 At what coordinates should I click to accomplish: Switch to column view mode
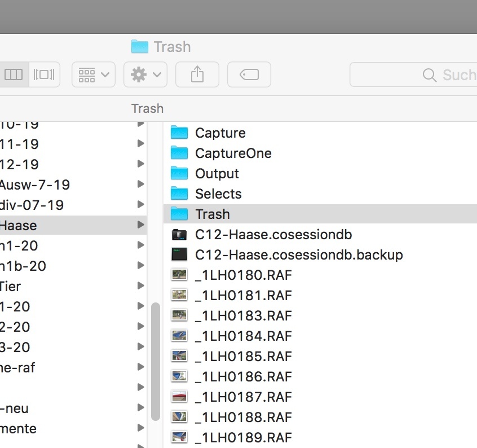click(14, 74)
